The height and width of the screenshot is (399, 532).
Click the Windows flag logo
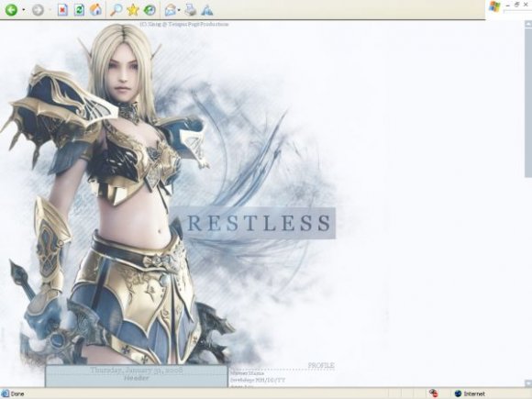[494, 6]
